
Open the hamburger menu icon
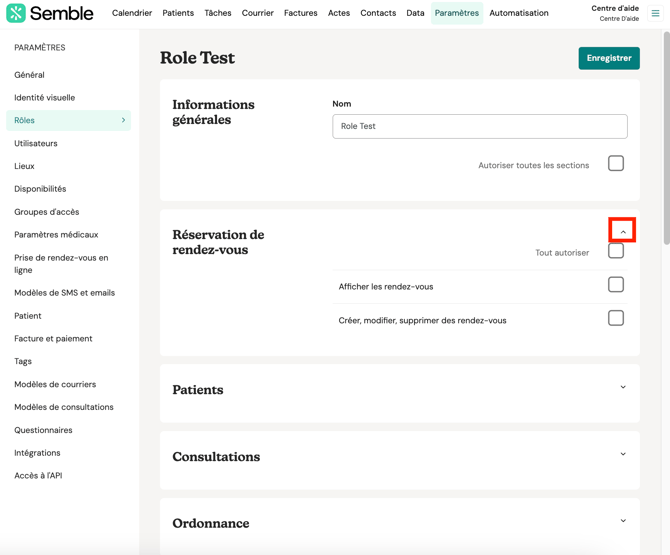[x=656, y=13]
